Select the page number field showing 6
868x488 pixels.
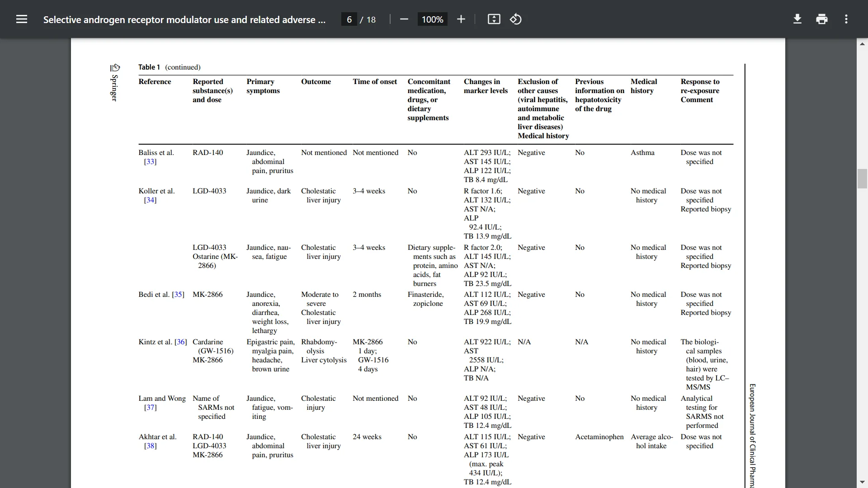[x=349, y=19]
